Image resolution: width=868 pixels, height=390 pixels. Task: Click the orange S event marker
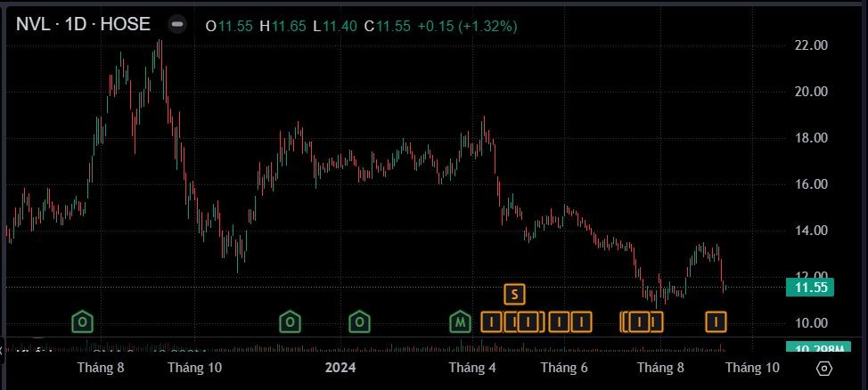coord(514,292)
